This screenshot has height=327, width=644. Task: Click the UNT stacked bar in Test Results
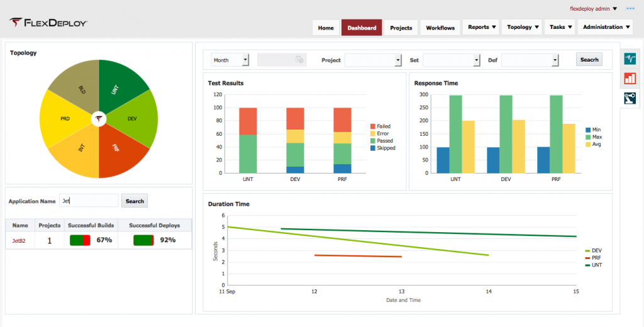[x=248, y=140]
